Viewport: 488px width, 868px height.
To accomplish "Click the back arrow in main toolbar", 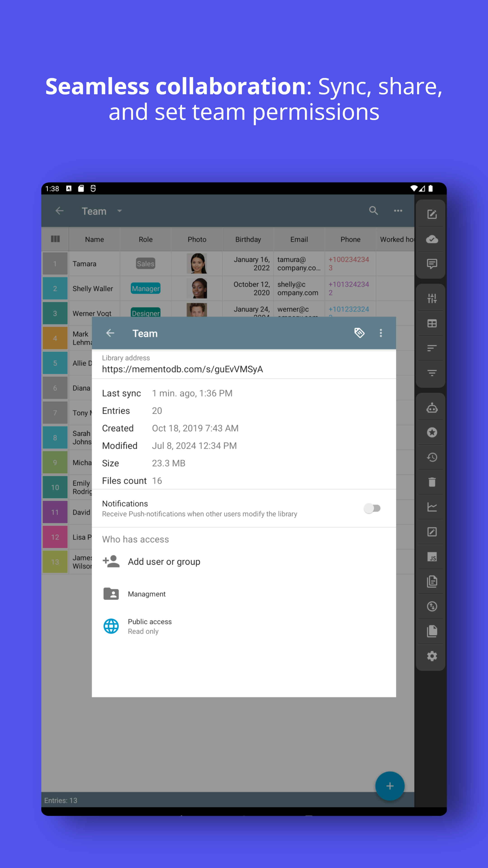I will point(59,211).
